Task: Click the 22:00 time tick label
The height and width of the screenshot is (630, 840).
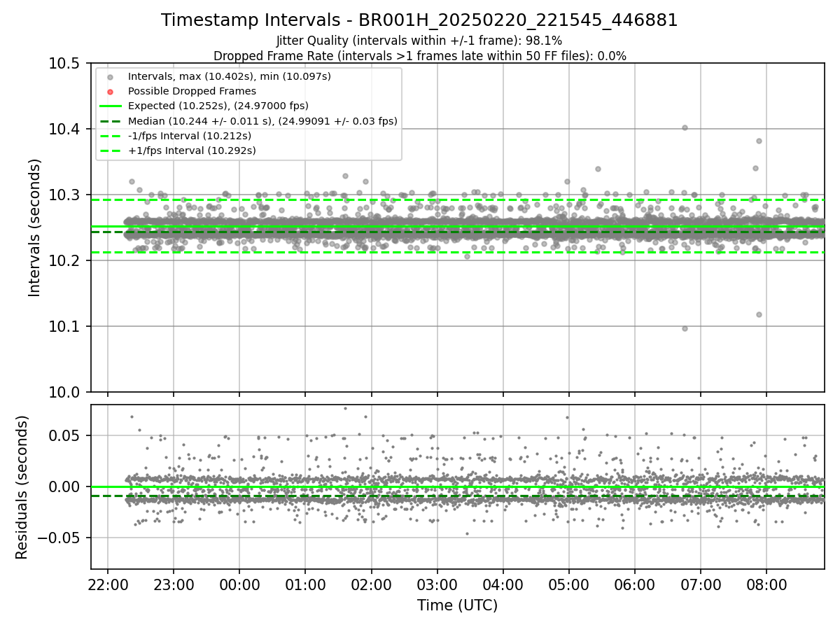Action: (107, 584)
